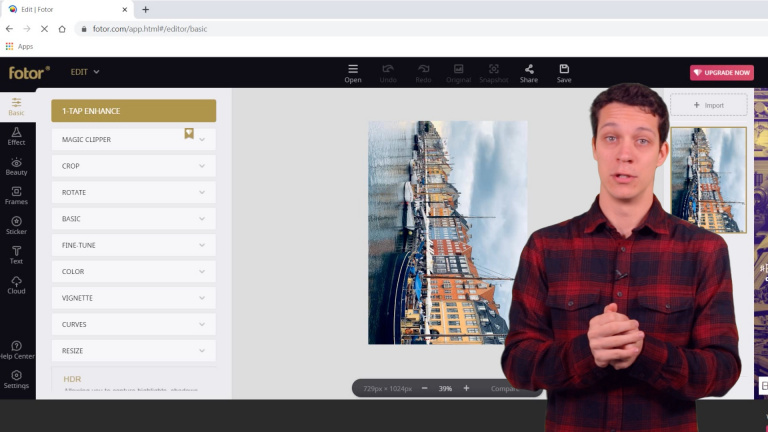The height and width of the screenshot is (432, 768).
Task: Expand the Fine Tune section
Action: [133, 245]
